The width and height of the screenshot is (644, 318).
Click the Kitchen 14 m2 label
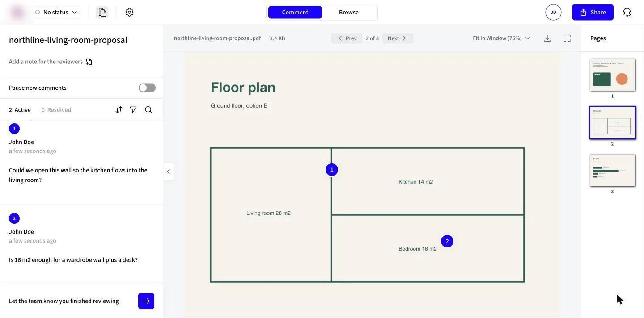[x=415, y=182]
